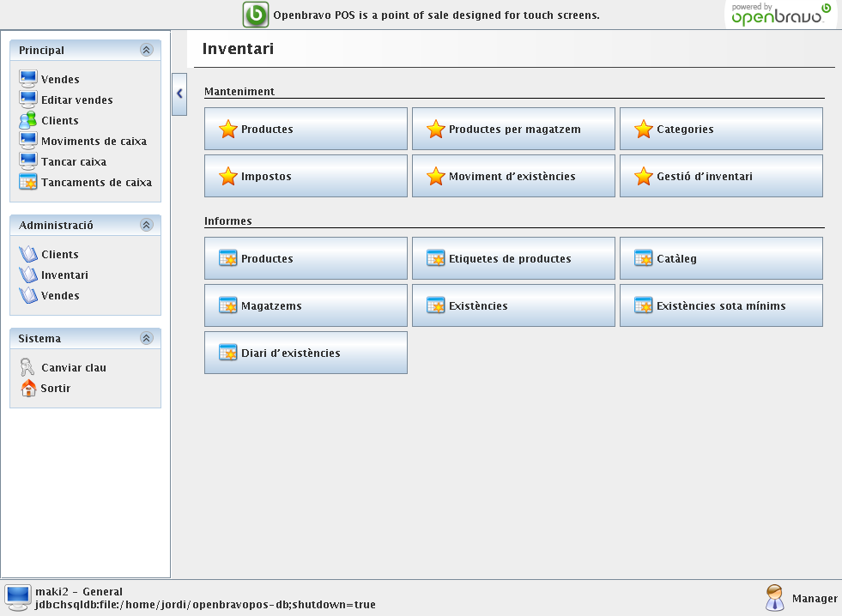This screenshot has width=842, height=616.
Task: Click the Manager user avatar icon
Action: click(774, 598)
